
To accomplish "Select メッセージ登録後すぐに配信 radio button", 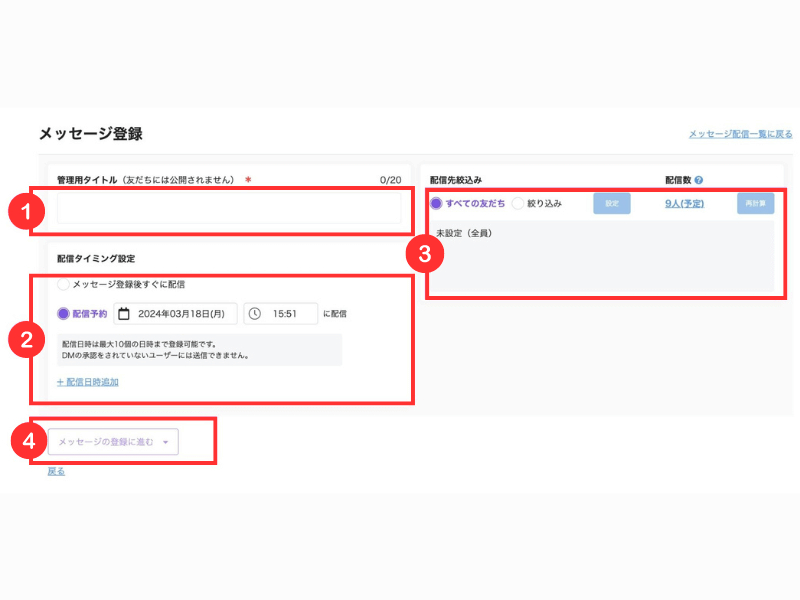I will click(x=63, y=284).
